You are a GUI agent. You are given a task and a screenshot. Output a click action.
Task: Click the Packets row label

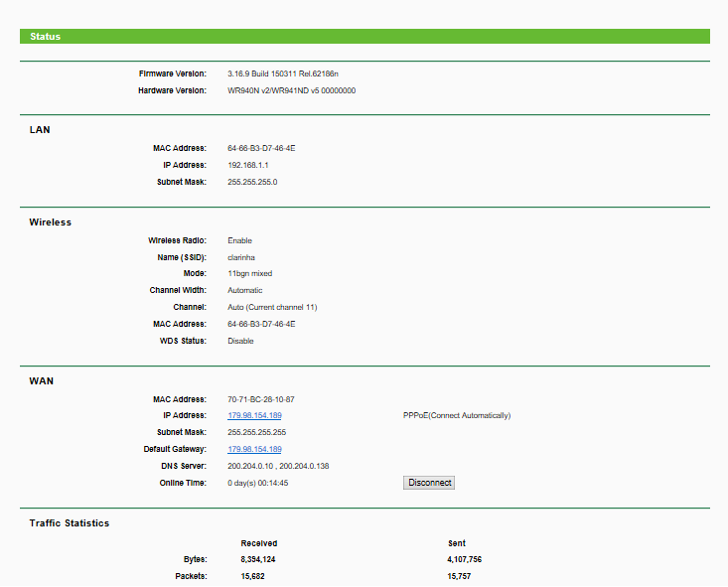pos(191,576)
